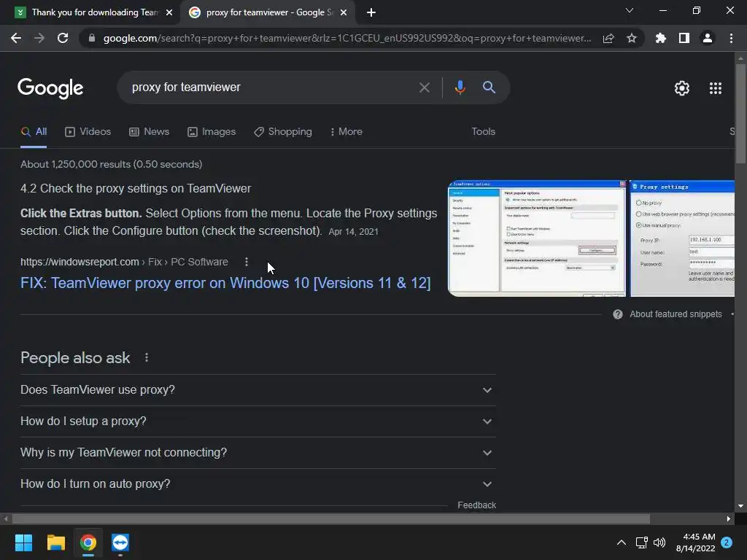Open People also ask options dots

pos(146,357)
